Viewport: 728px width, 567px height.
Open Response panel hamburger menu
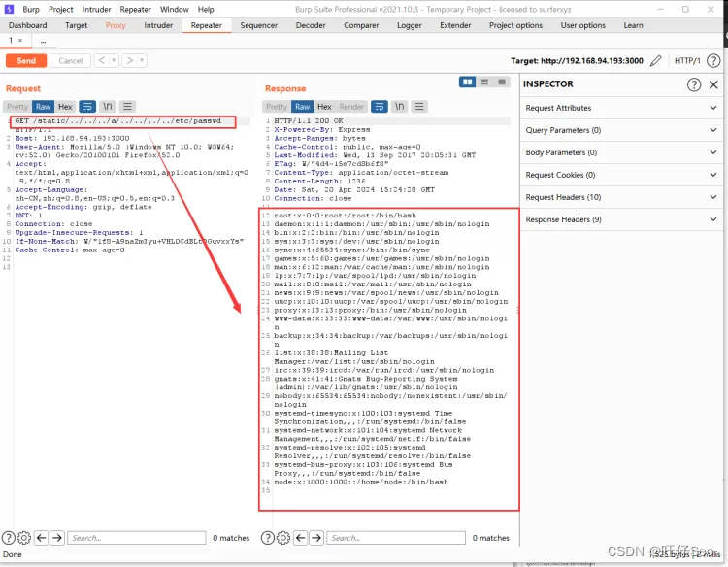pyautogui.click(x=419, y=107)
